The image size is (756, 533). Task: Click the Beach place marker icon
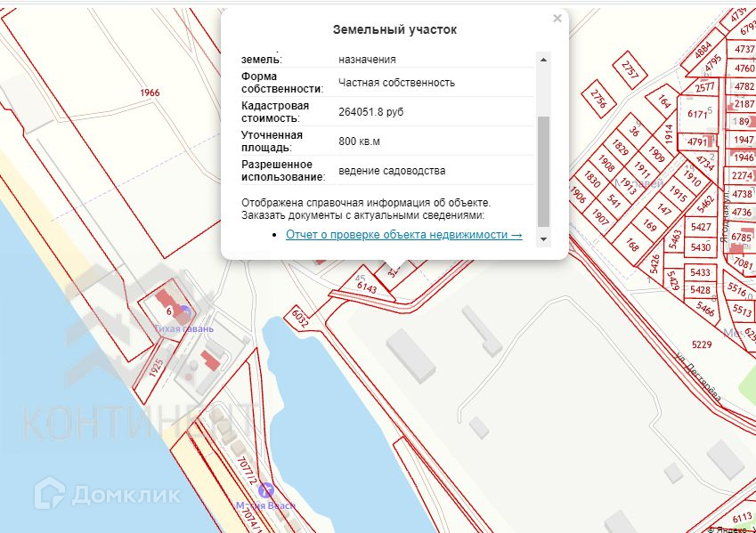tap(265, 490)
